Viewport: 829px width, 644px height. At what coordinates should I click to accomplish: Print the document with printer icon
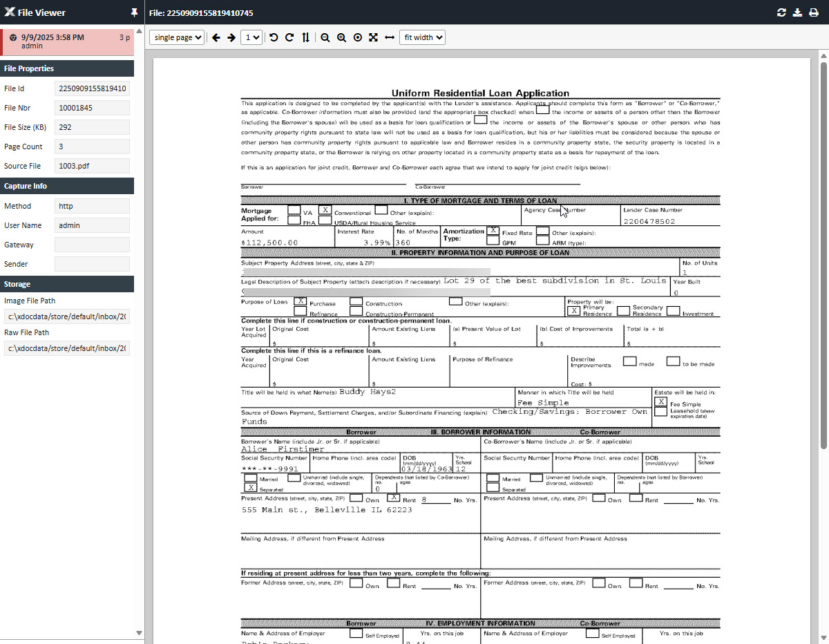[814, 12]
